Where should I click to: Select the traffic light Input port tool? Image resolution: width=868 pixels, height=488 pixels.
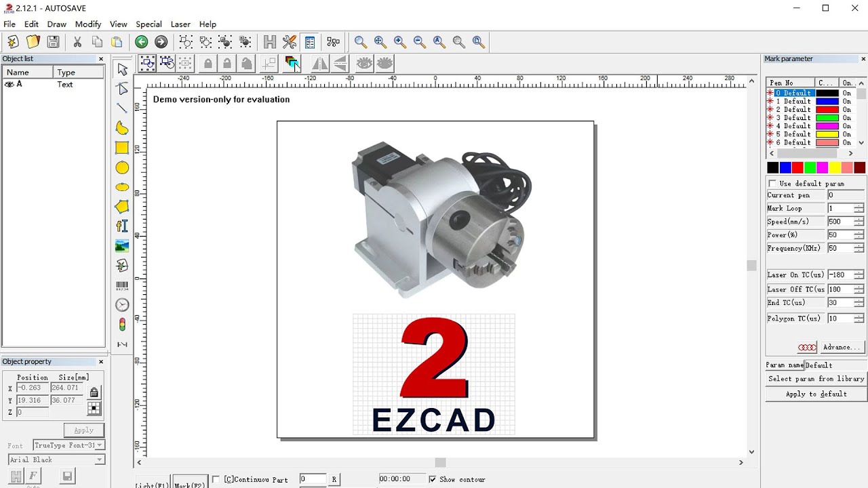coord(122,325)
